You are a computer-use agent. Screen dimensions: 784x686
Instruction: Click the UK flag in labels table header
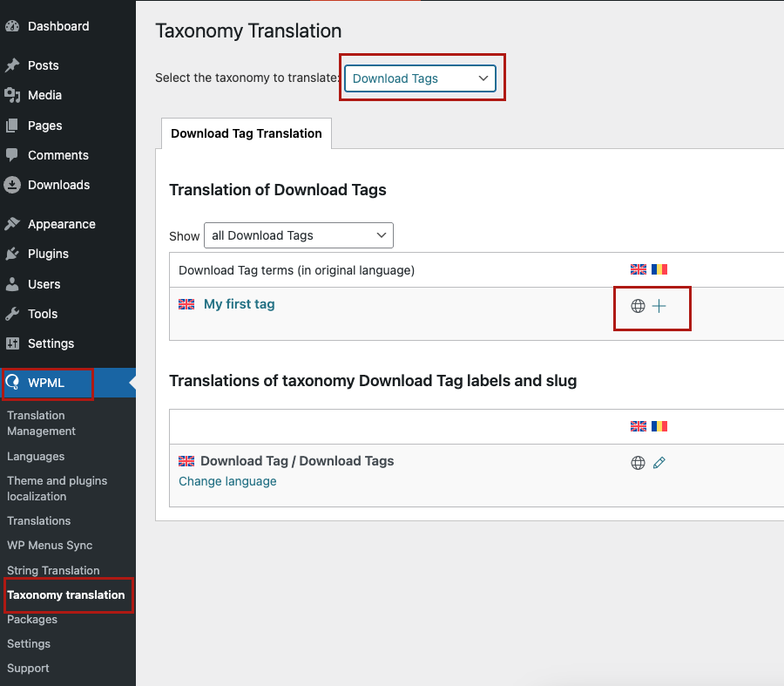639,426
